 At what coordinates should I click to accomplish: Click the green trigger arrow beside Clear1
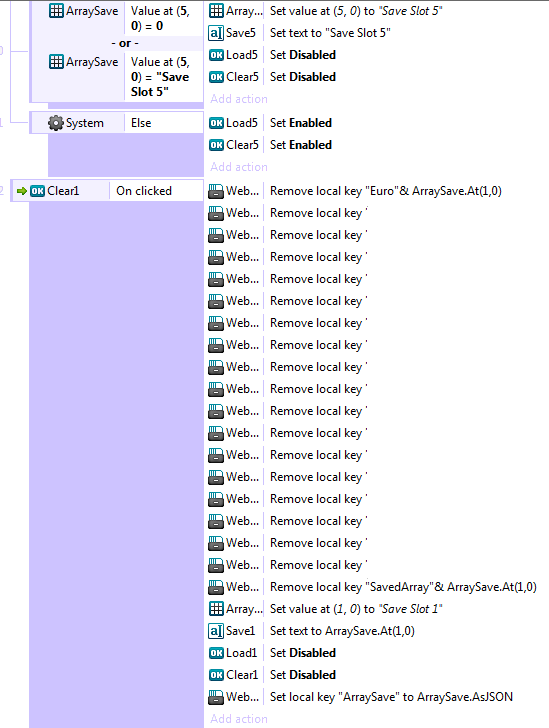[21, 191]
